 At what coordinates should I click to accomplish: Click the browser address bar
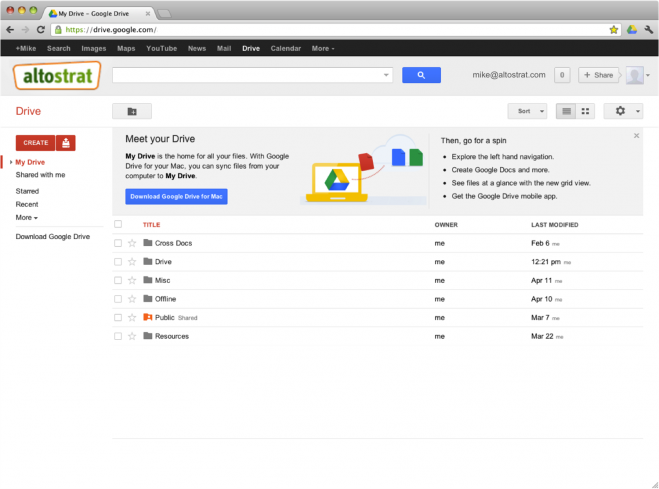click(336, 30)
